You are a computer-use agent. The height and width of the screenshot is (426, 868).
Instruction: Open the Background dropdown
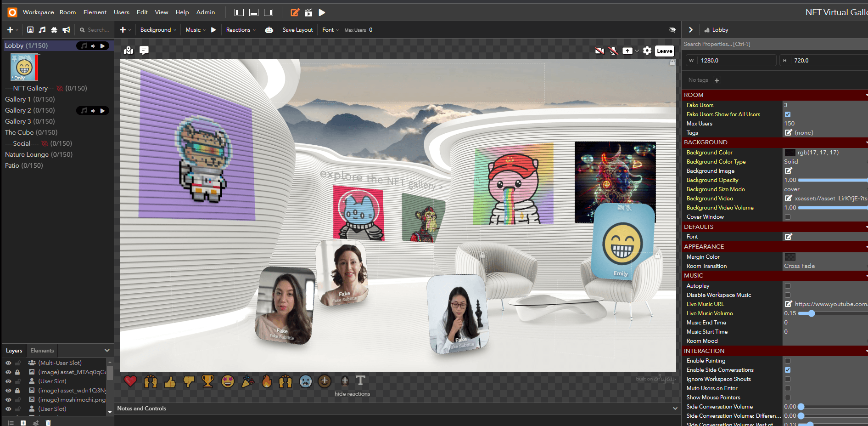(x=158, y=30)
